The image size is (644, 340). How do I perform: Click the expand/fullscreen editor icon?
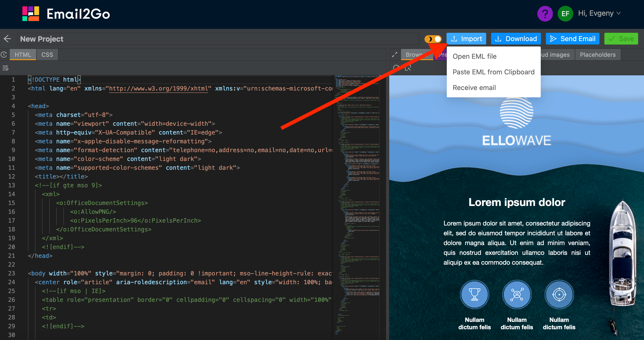394,55
